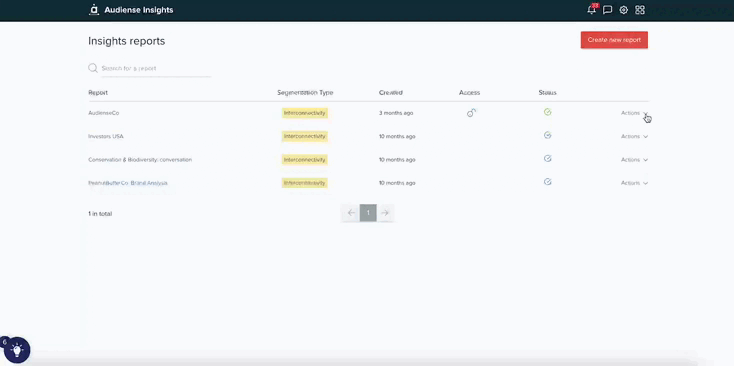Click the Access column header
The image size is (734, 366).
coord(470,93)
